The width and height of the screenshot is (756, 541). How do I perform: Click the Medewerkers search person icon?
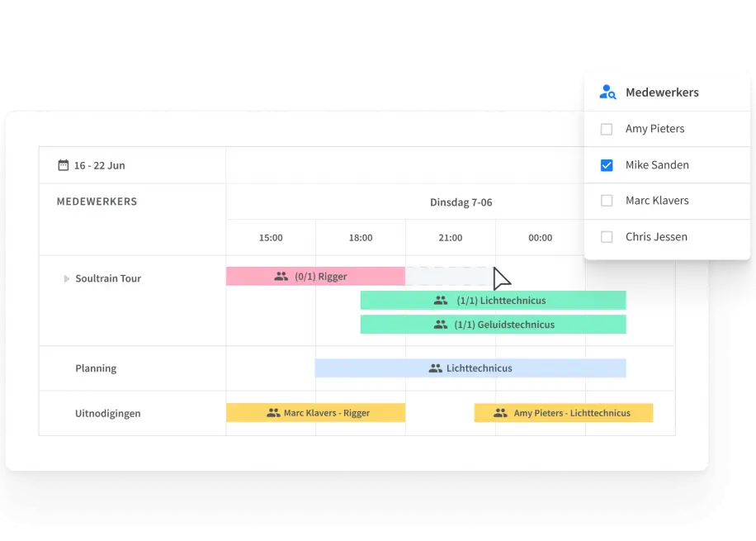pos(607,92)
